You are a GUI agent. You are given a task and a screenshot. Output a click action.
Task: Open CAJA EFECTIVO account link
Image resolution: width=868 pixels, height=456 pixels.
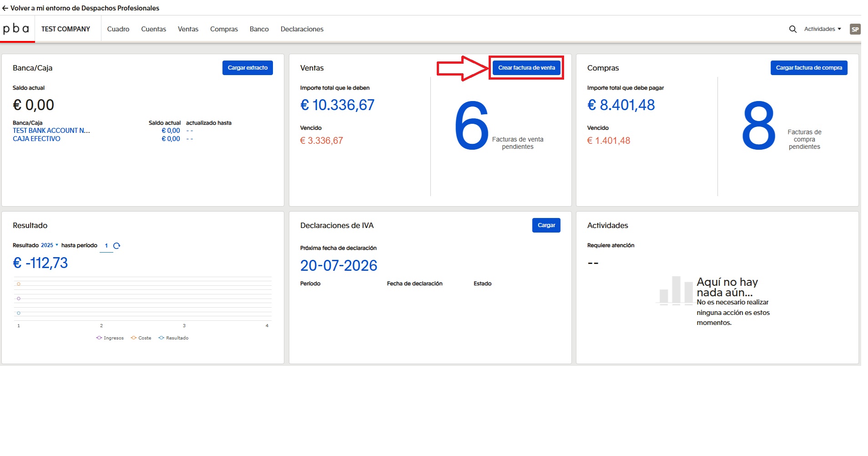[36, 139]
